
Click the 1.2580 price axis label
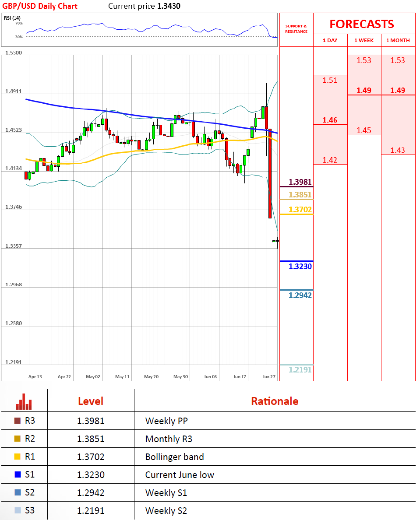point(14,323)
